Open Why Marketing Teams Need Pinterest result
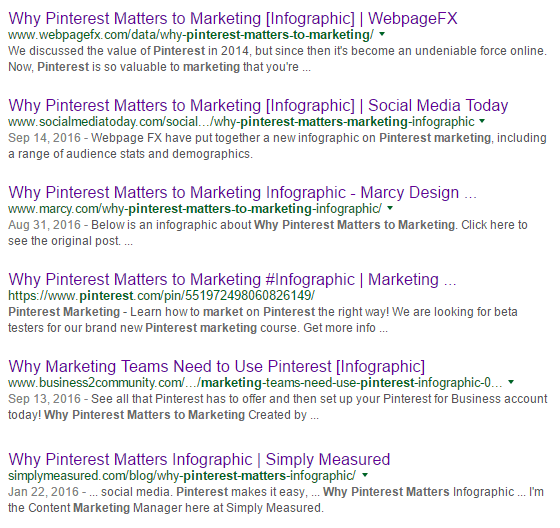 point(216,367)
